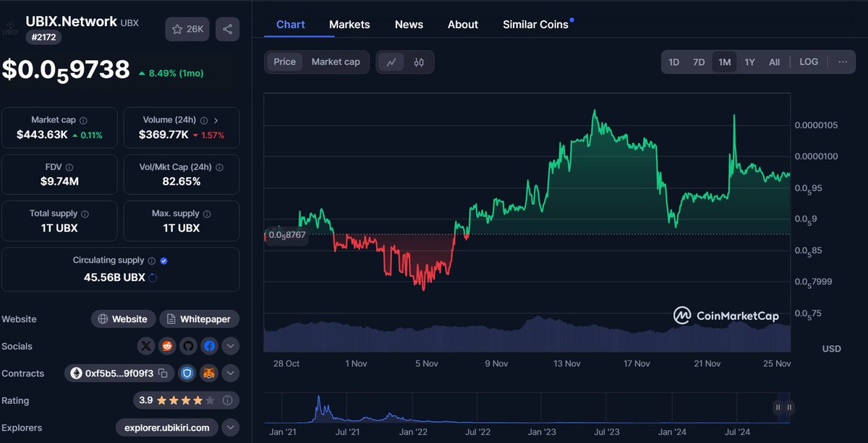The height and width of the screenshot is (443, 868).
Task: Select the 1Y time range
Action: (x=749, y=62)
